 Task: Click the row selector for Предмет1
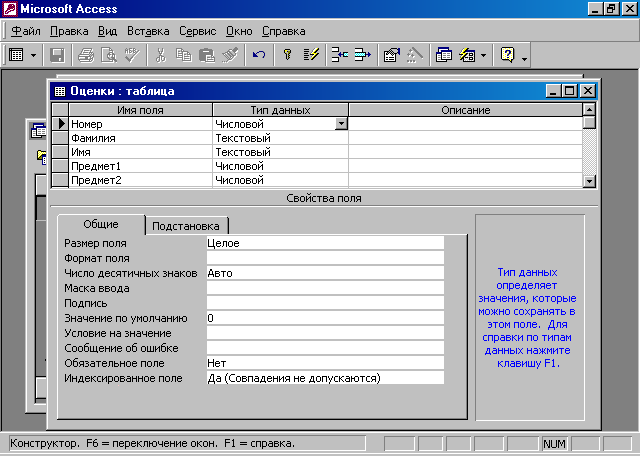[60, 166]
